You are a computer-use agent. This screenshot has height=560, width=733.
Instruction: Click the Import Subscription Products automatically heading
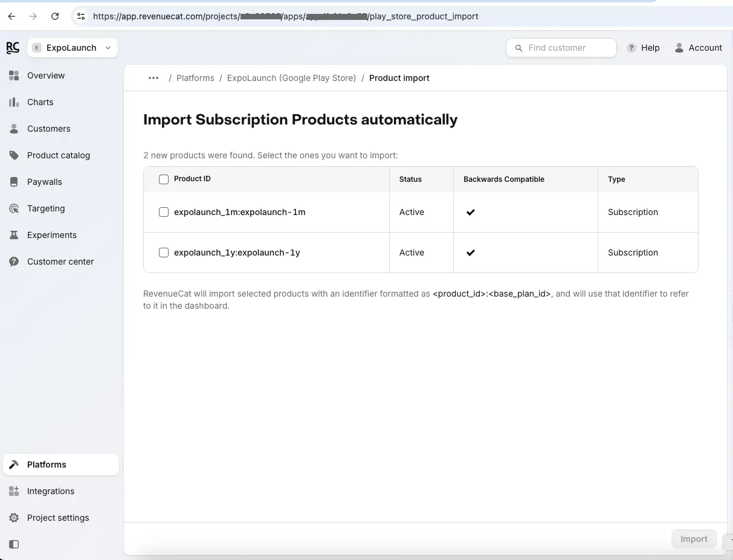[x=300, y=120]
